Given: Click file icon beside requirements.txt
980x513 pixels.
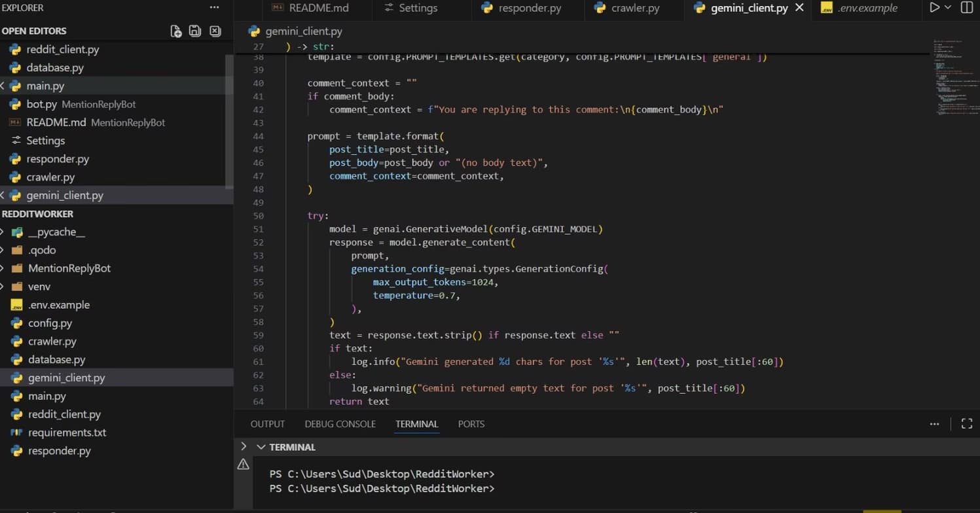Looking at the screenshot, I should (17, 433).
